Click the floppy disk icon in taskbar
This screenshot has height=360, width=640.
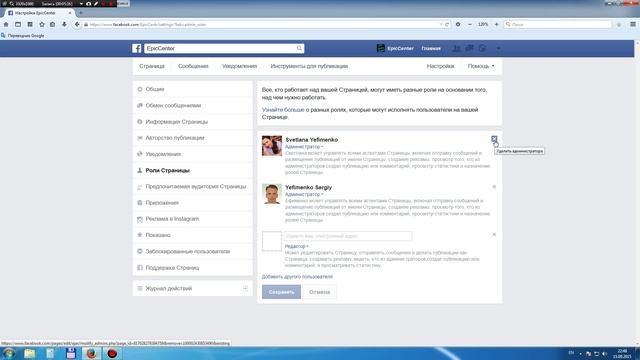[x=71, y=353]
